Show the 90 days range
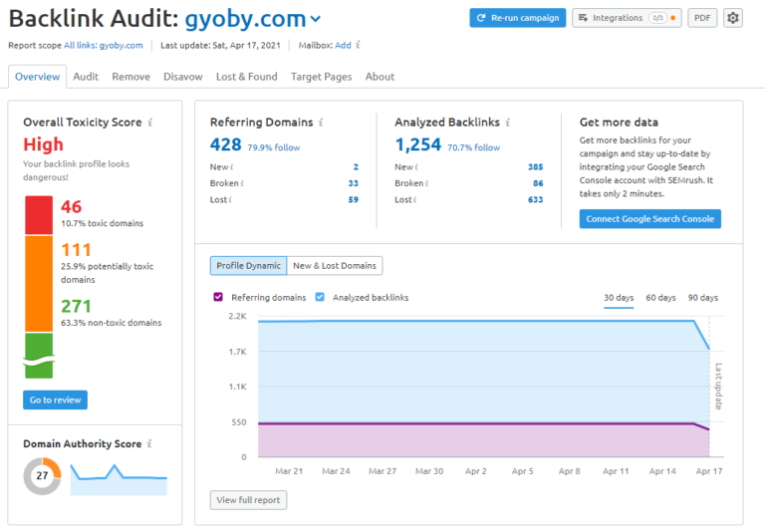This screenshot has height=532, width=765. (703, 298)
